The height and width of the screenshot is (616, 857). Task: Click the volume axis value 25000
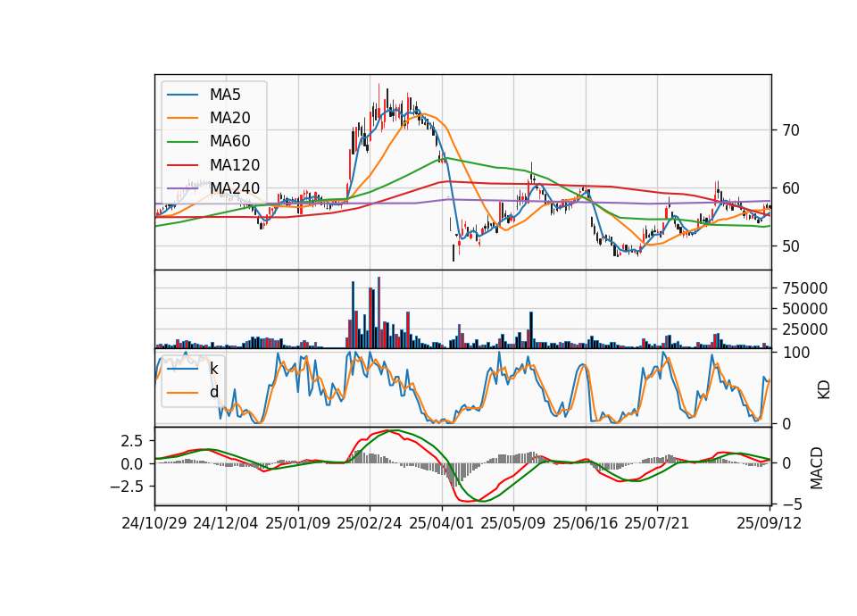(x=805, y=329)
